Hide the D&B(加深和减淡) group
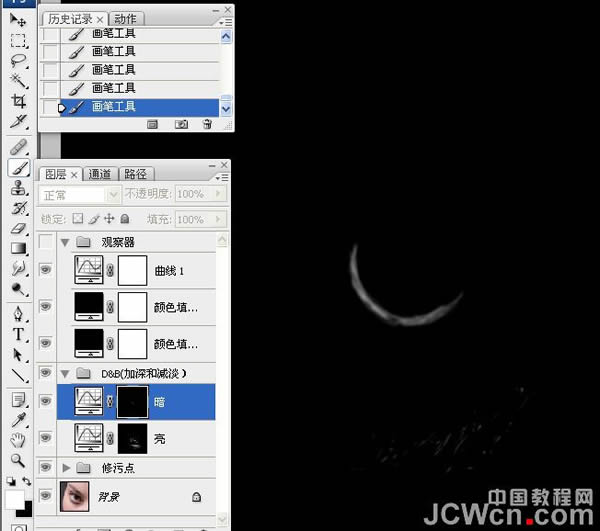Image resolution: width=600 pixels, height=531 pixels. click(x=46, y=373)
